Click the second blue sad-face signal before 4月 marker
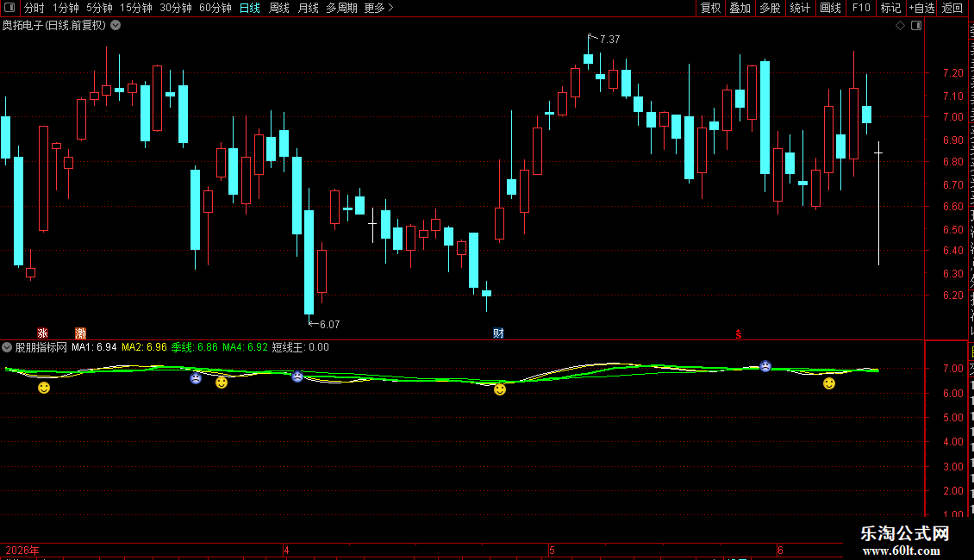Viewport: 974px width, 560px height. coord(297,376)
